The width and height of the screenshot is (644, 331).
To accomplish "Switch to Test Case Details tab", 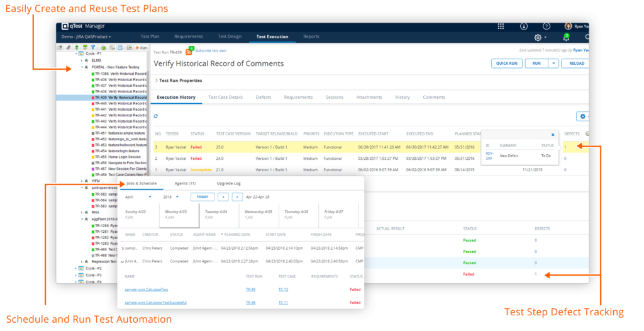I will pos(226,98).
